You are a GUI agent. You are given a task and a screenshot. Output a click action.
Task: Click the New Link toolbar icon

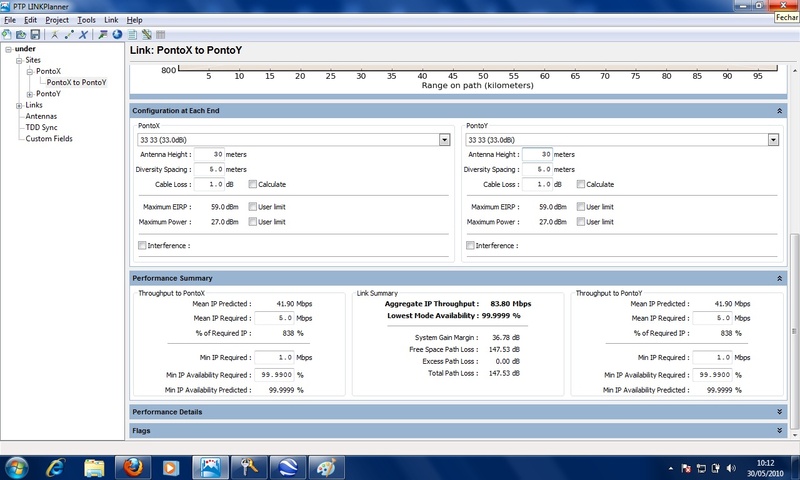click(69, 34)
